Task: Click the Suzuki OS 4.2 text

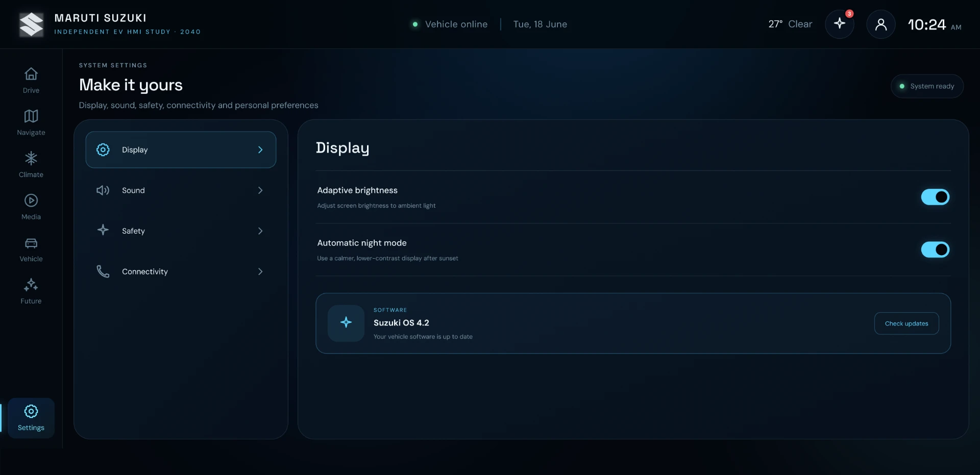Action: point(401,323)
